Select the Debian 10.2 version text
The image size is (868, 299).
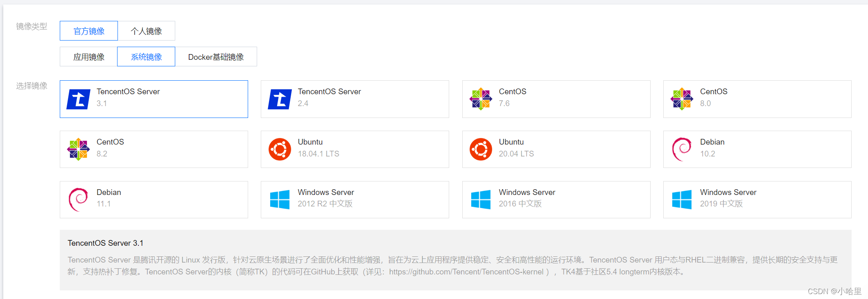pos(708,154)
